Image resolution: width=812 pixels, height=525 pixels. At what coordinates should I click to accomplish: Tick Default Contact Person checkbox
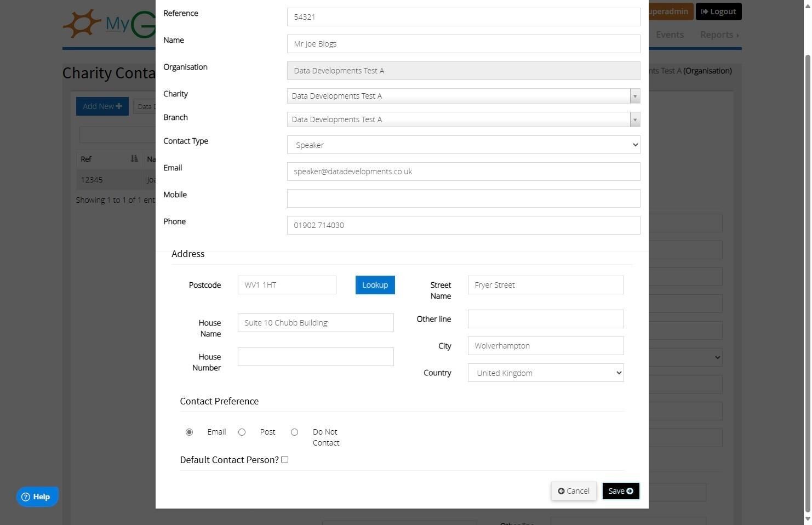pos(284,460)
